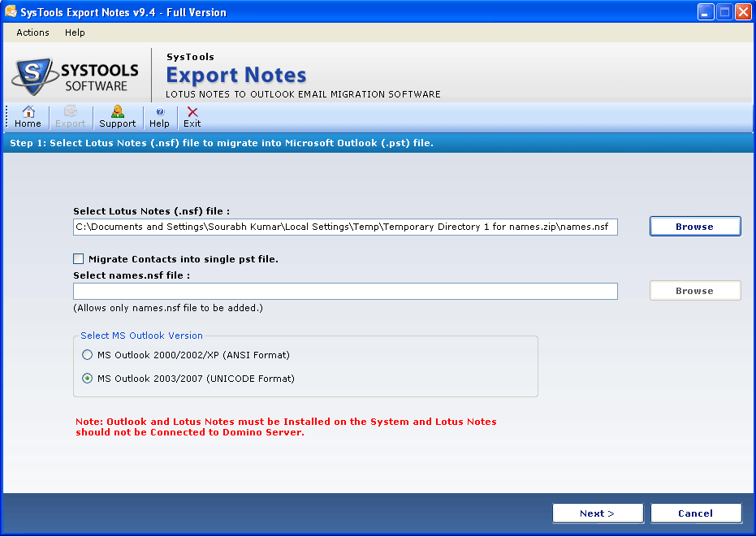Open Support from the toolbar
This screenshot has height=537, width=756.
[x=118, y=117]
